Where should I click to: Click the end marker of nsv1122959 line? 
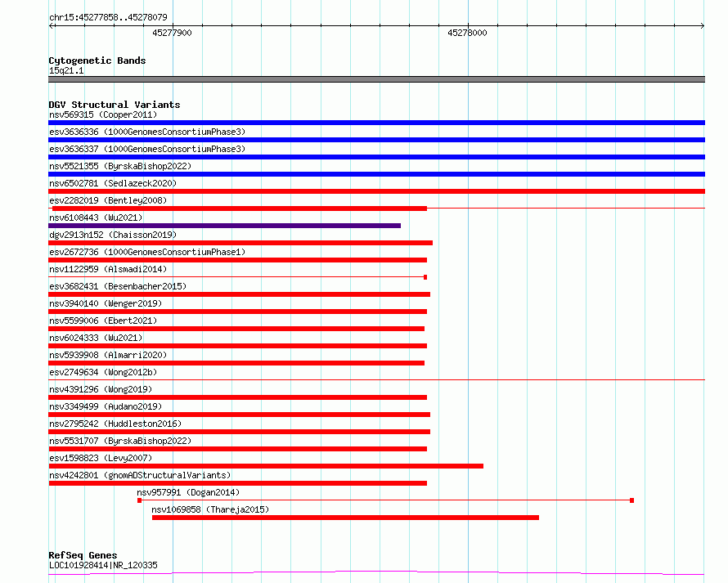(425, 277)
